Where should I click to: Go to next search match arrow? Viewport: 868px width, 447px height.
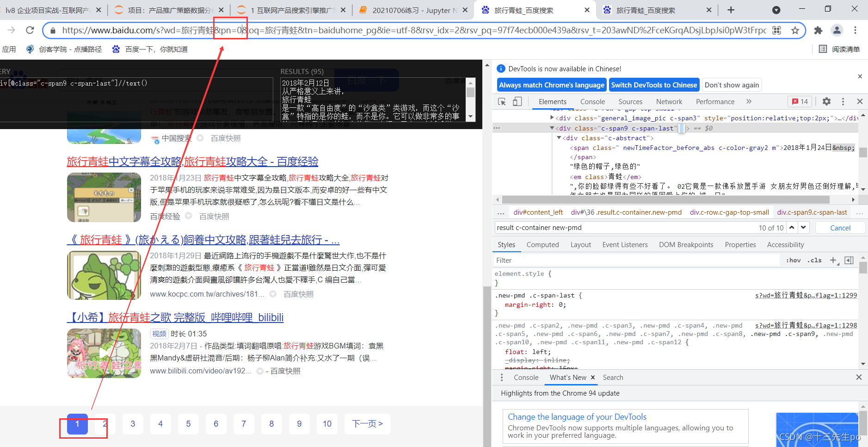pyautogui.click(x=804, y=227)
